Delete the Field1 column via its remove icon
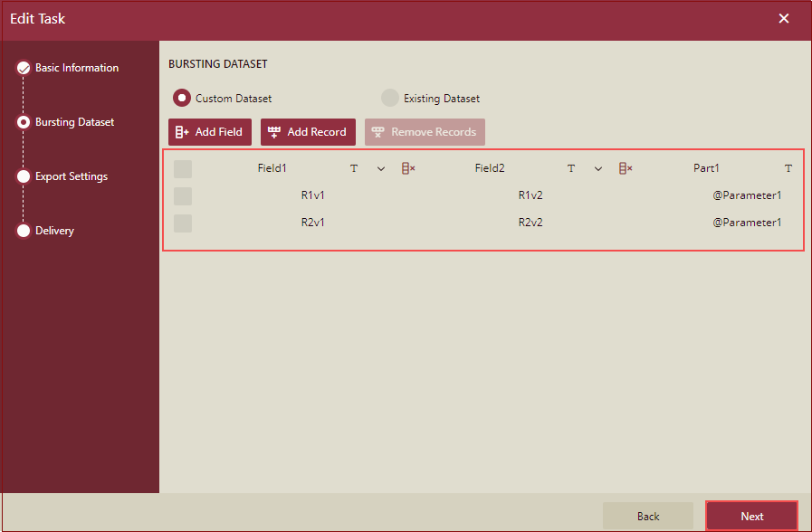Viewport: 812px width, 532px height. pos(407,167)
